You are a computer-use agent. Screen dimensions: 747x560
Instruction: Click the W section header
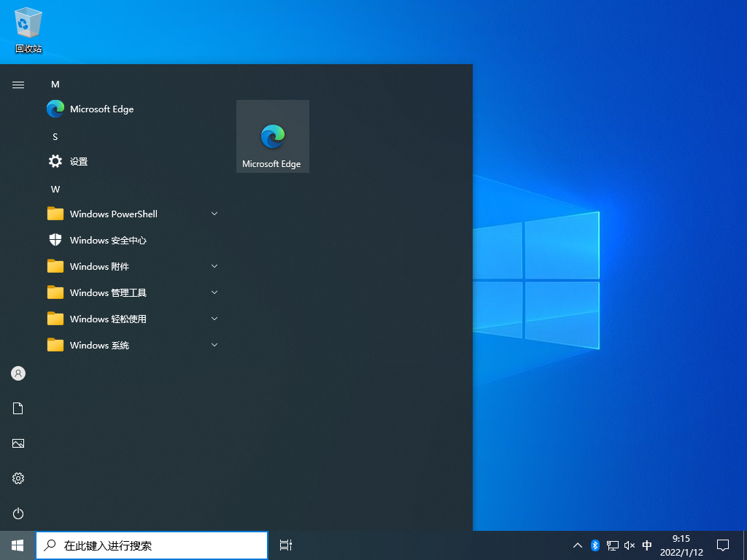(x=55, y=189)
